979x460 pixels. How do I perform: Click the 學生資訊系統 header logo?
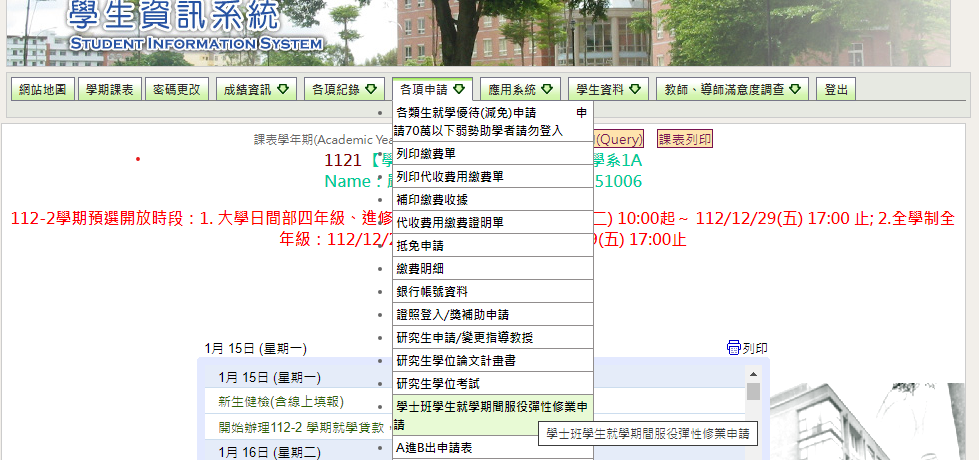[195, 26]
